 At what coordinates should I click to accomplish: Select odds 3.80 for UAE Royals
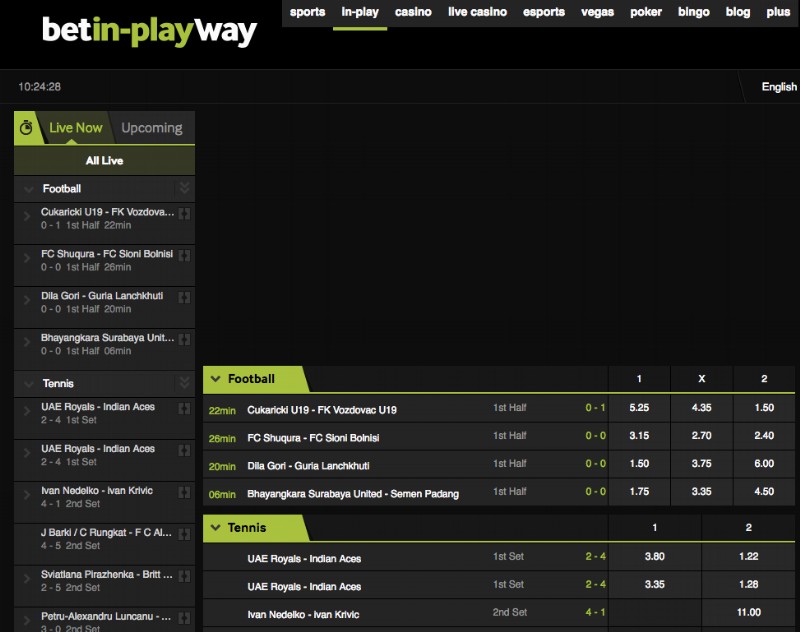click(x=655, y=557)
